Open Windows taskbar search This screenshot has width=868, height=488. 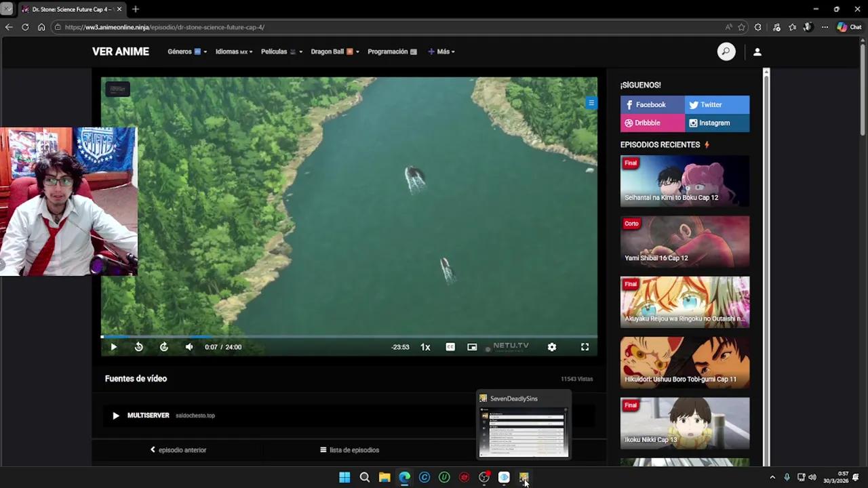tap(365, 477)
